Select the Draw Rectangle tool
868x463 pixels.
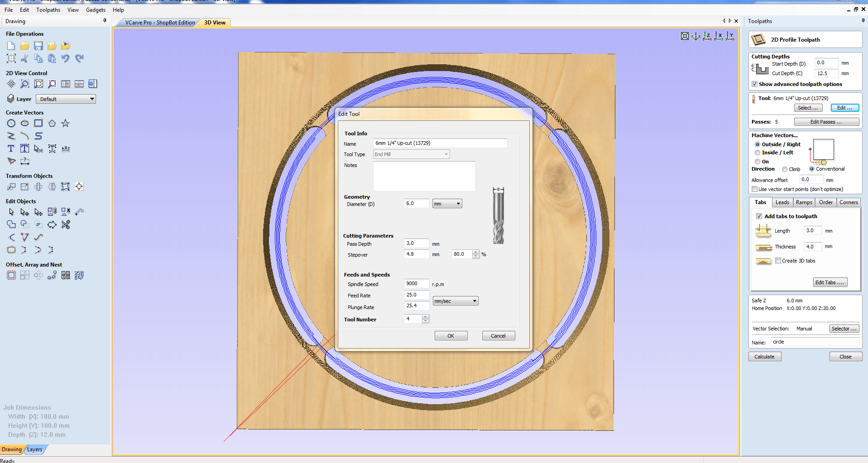(38, 123)
